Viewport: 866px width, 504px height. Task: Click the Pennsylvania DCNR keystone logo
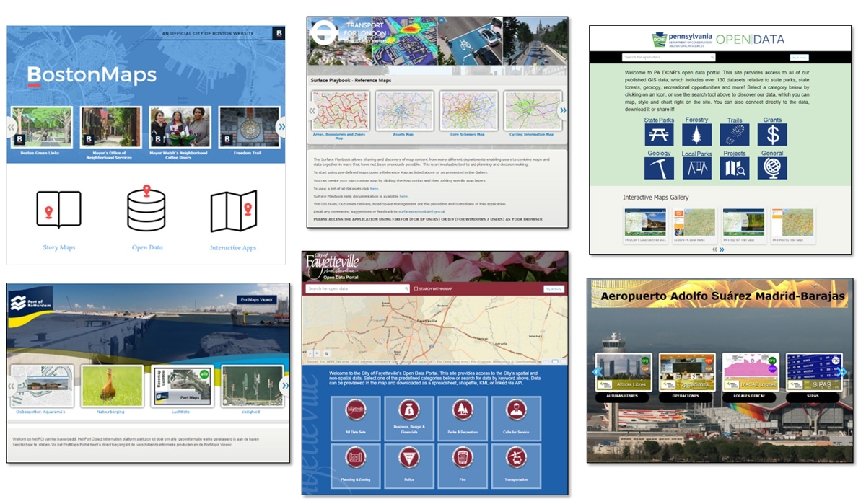point(660,40)
